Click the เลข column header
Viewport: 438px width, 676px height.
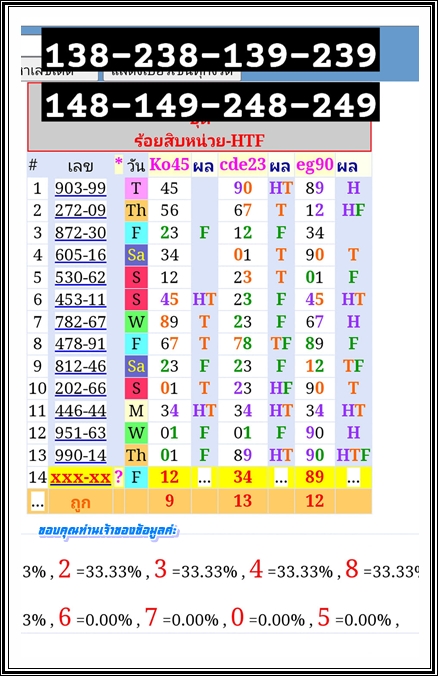[x=80, y=166]
